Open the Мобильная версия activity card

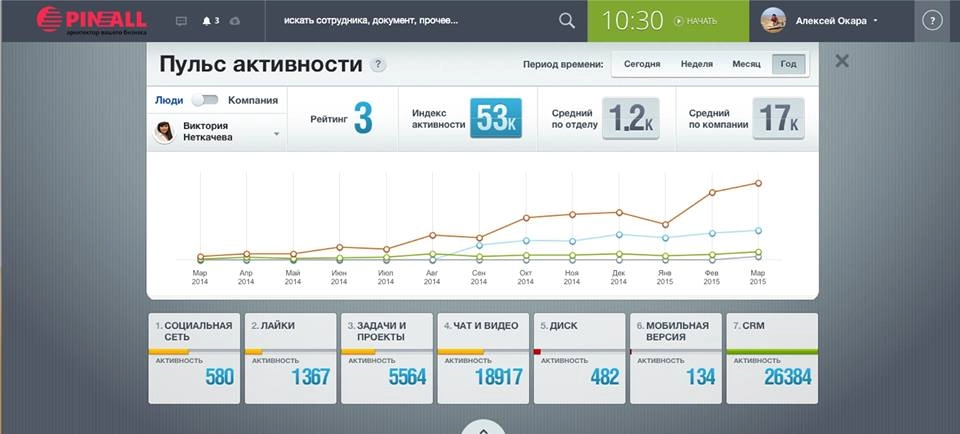675,358
